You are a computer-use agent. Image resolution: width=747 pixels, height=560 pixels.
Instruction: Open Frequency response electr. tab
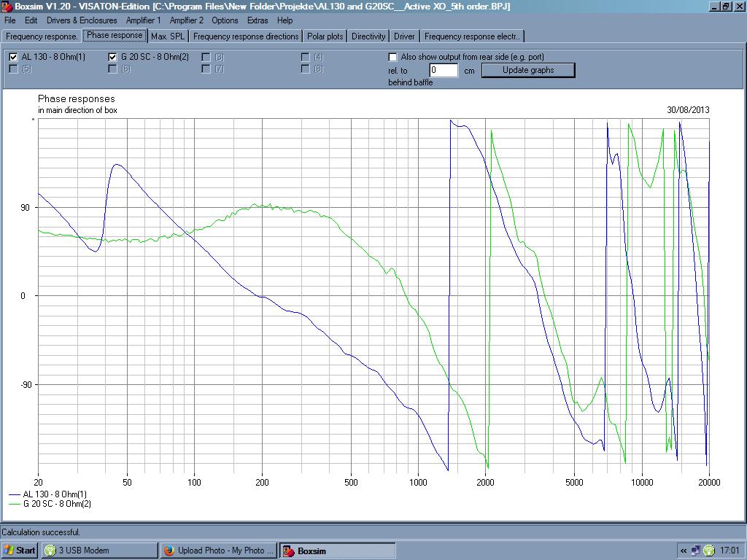(472, 36)
